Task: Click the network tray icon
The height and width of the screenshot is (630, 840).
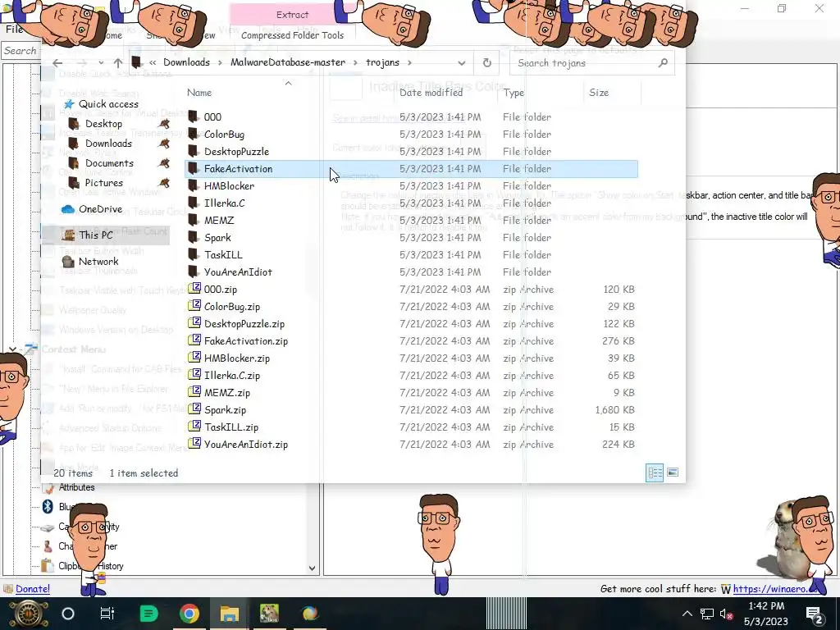Action: [x=706, y=614]
